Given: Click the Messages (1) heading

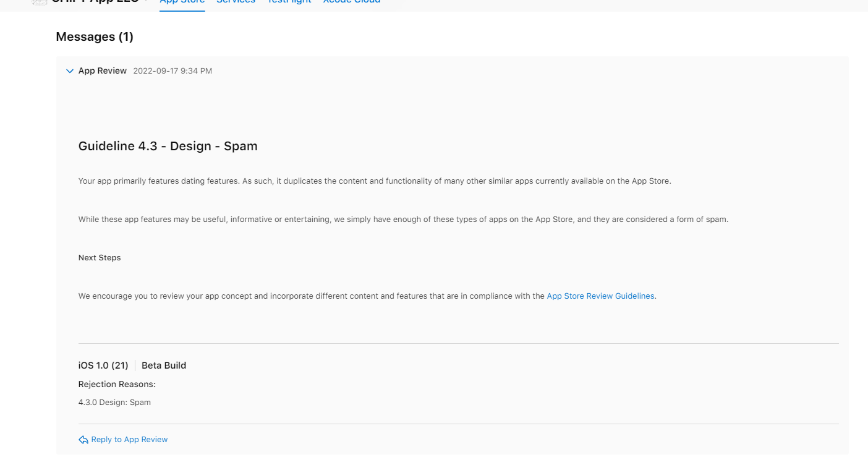Looking at the screenshot, I should 95,36.
